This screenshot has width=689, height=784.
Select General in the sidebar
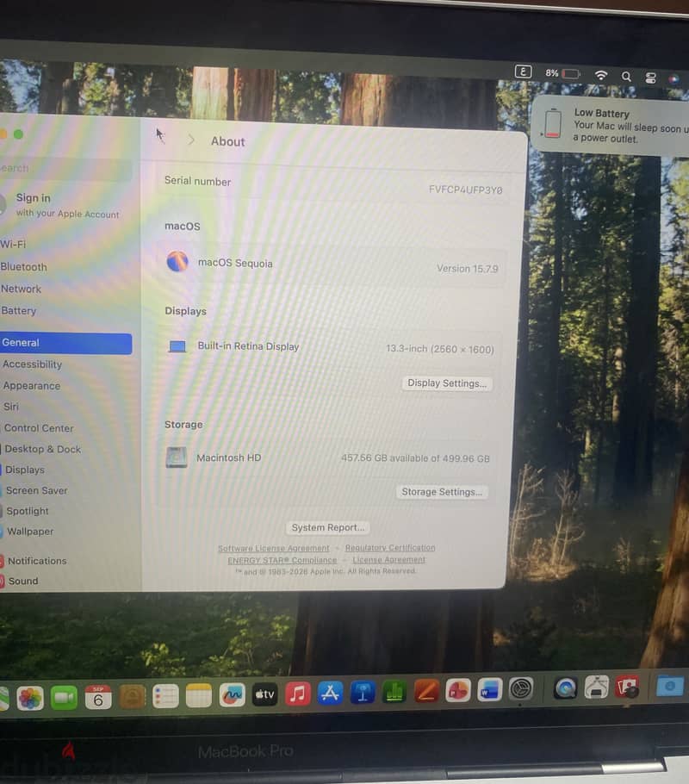[x=65, y=343]
